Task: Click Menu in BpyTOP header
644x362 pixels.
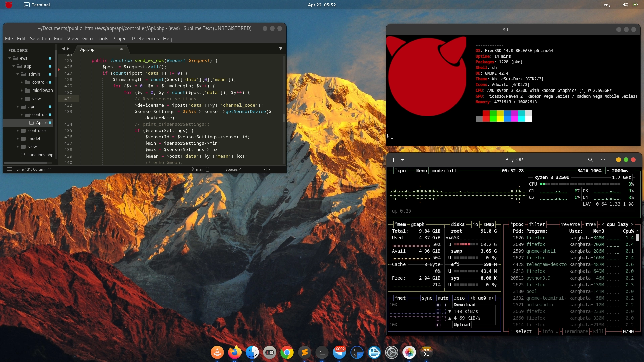Action: point(421,171)
